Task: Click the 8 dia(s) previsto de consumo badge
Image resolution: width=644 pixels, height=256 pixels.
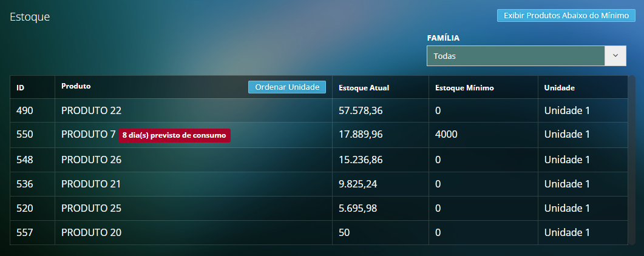Action: pos(174,136)
